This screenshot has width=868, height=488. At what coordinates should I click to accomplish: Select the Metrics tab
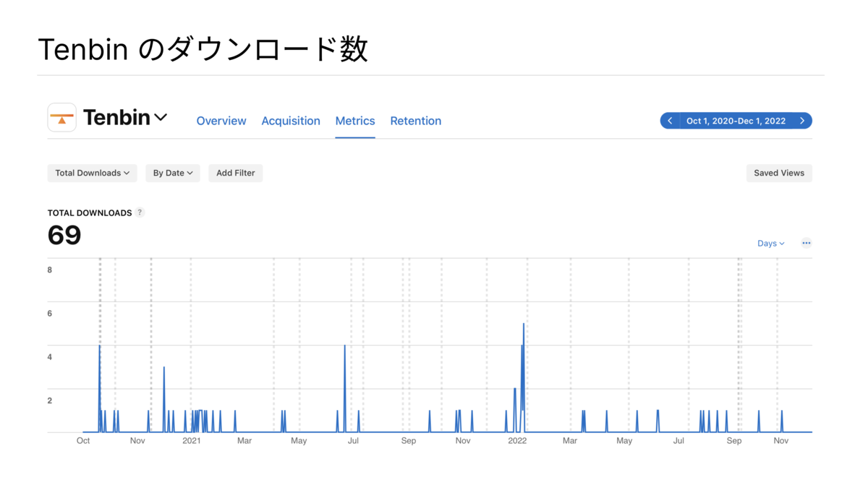(x=355, y=121)
